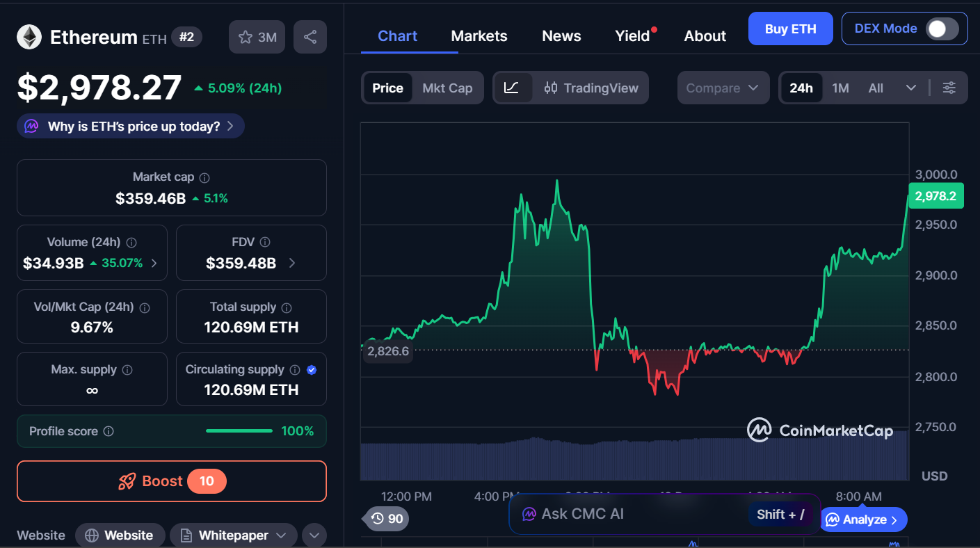Click the Buy ETH button

(790, 29)
